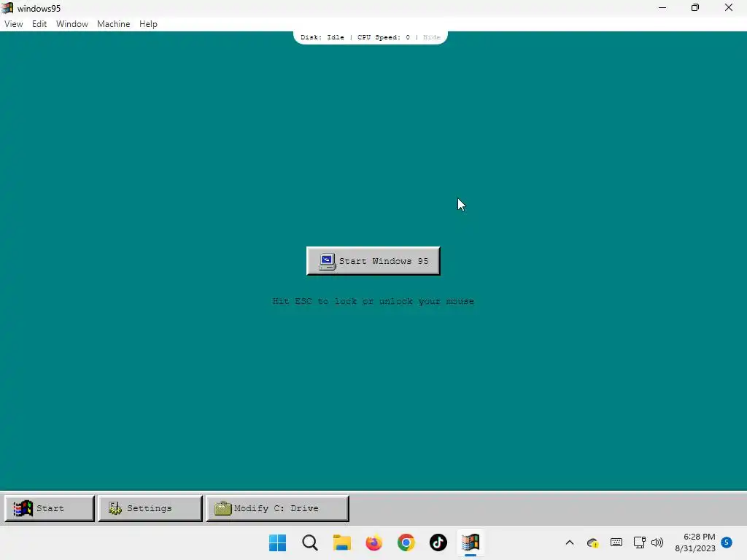Click OneDrive cloud warning tray icon

(592, 542)
